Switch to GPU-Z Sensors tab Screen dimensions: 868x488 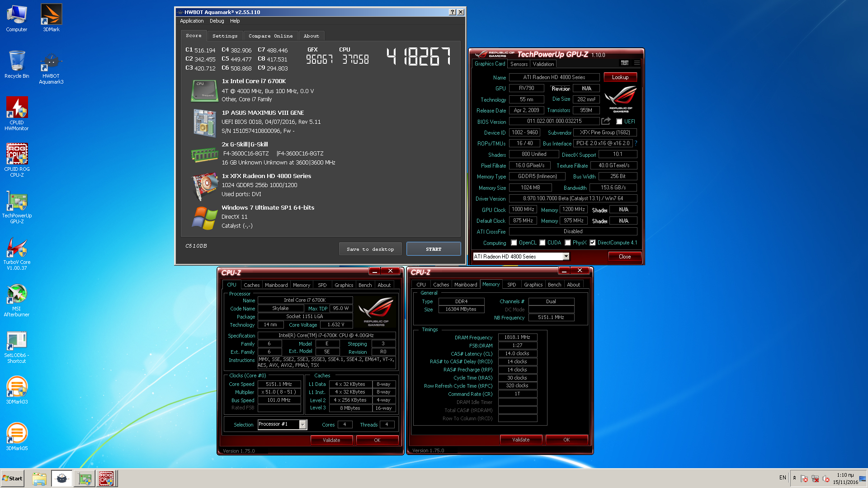[x=519, y=64]
